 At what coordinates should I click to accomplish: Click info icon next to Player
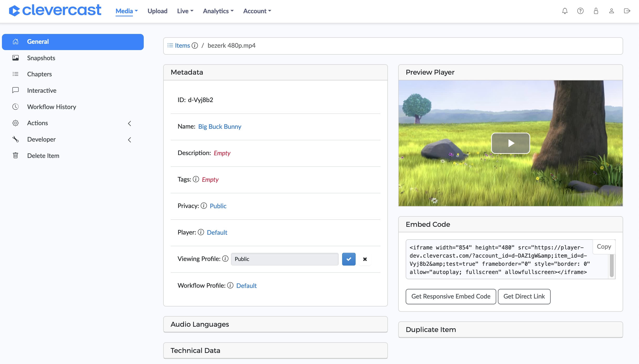tap(201, 232)
